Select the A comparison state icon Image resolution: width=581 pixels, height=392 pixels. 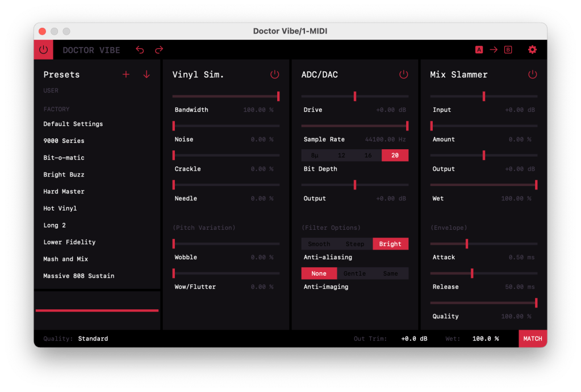(479, 50)
